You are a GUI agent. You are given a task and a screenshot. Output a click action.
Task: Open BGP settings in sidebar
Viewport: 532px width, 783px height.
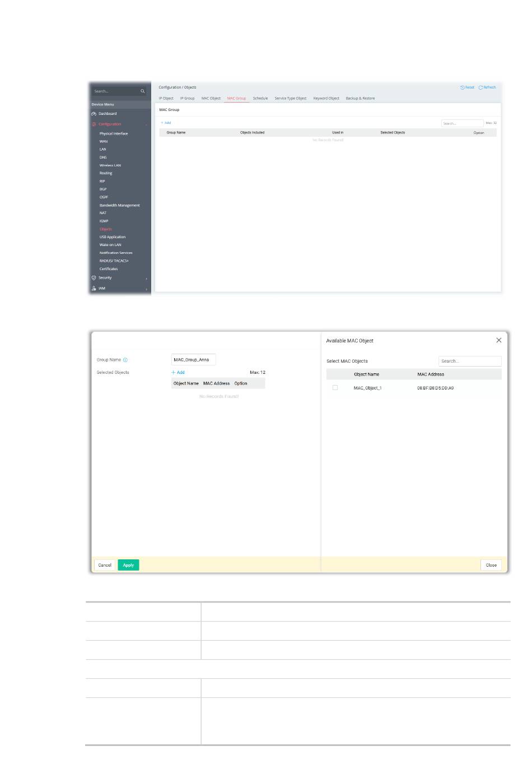tap(103, 189)
